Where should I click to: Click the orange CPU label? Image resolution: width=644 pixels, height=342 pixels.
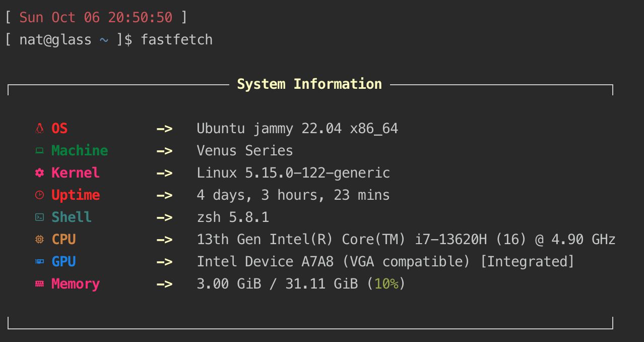[63, 240]
